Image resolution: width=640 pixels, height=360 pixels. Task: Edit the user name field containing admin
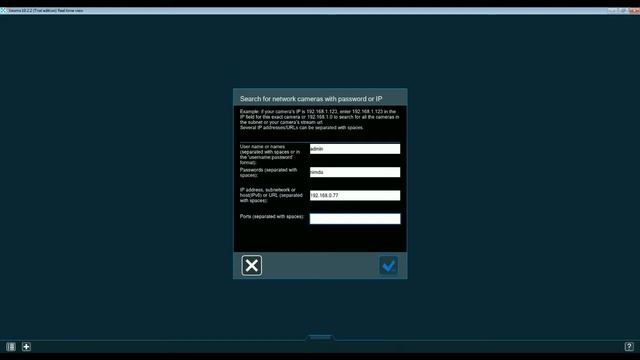click(x=355, y=149)
